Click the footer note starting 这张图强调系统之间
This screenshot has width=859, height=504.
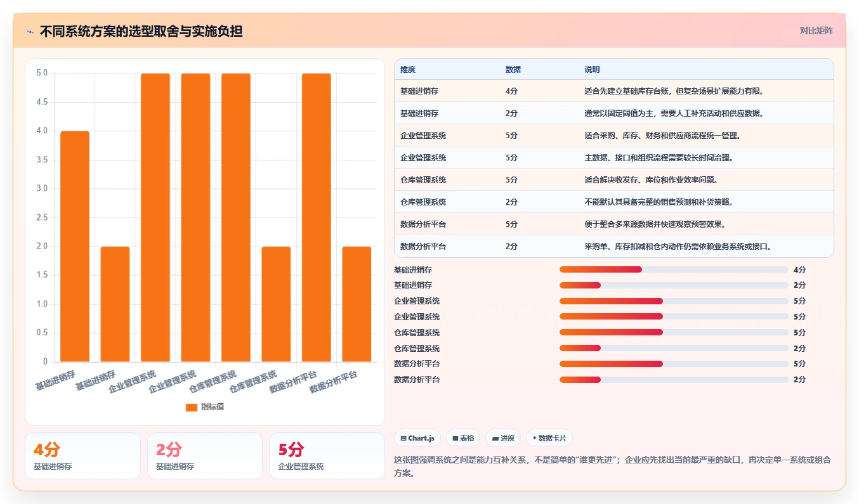coord(612,466)
